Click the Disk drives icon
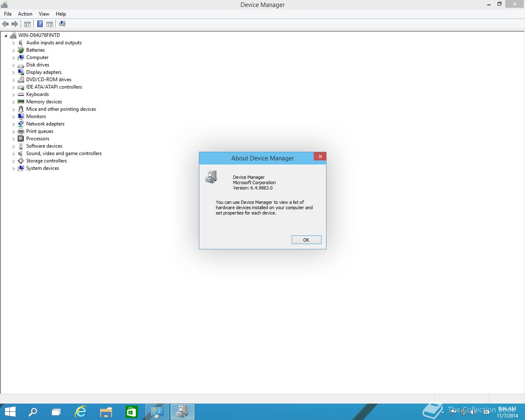The image size is (525, 420). pos(21,65)
